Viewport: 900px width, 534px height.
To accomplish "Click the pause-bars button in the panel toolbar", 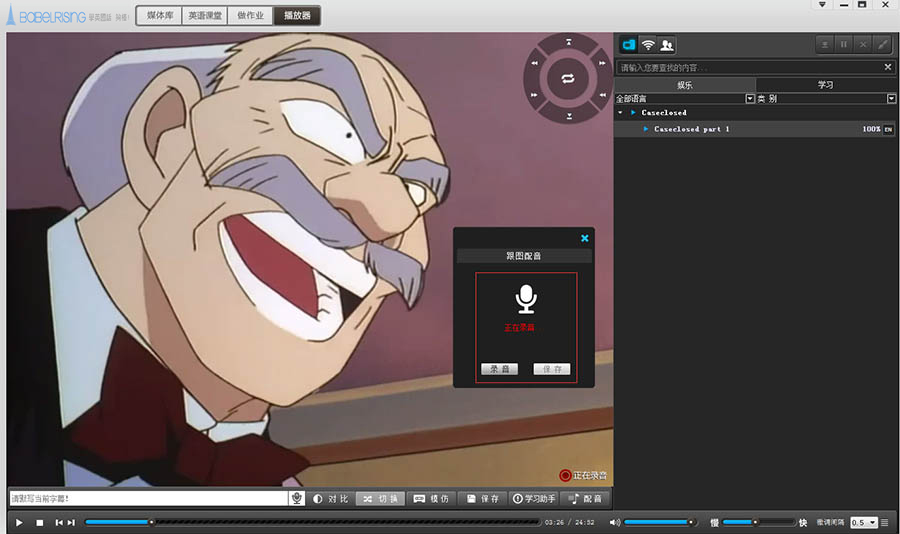I will [x=844, y=45].
